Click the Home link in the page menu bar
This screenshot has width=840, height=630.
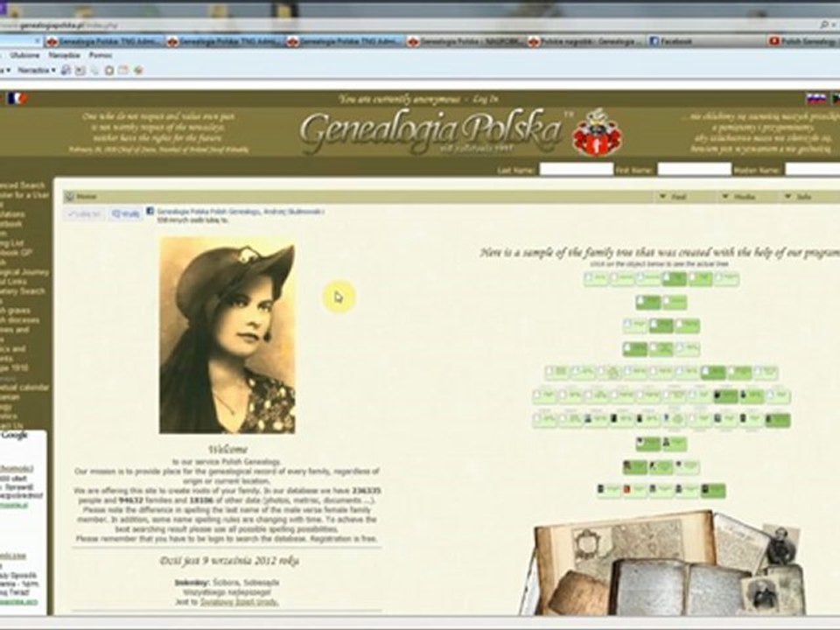click(86, 197)
